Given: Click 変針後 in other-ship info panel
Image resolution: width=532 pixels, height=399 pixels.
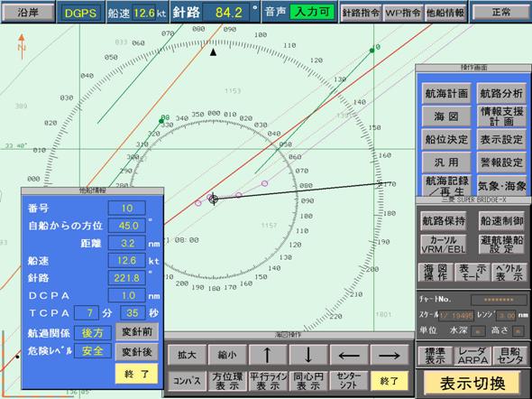Looking at the screenshot, I should (137, 352).
